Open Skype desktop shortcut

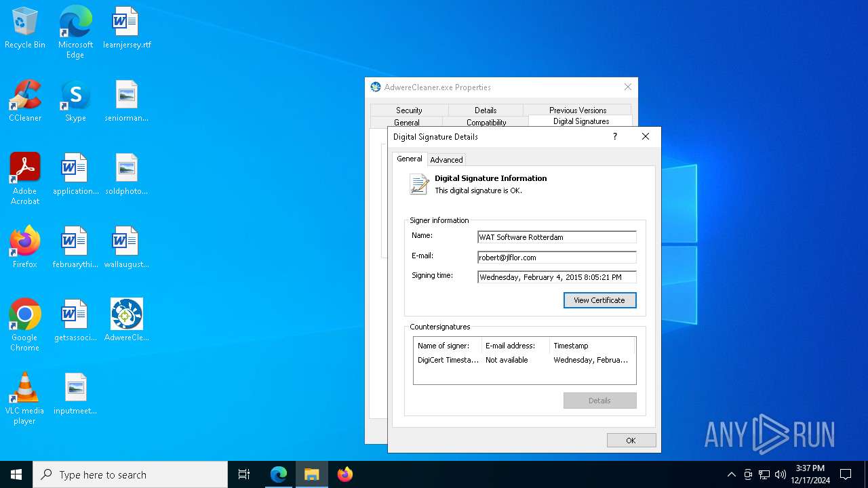(75, 101)
